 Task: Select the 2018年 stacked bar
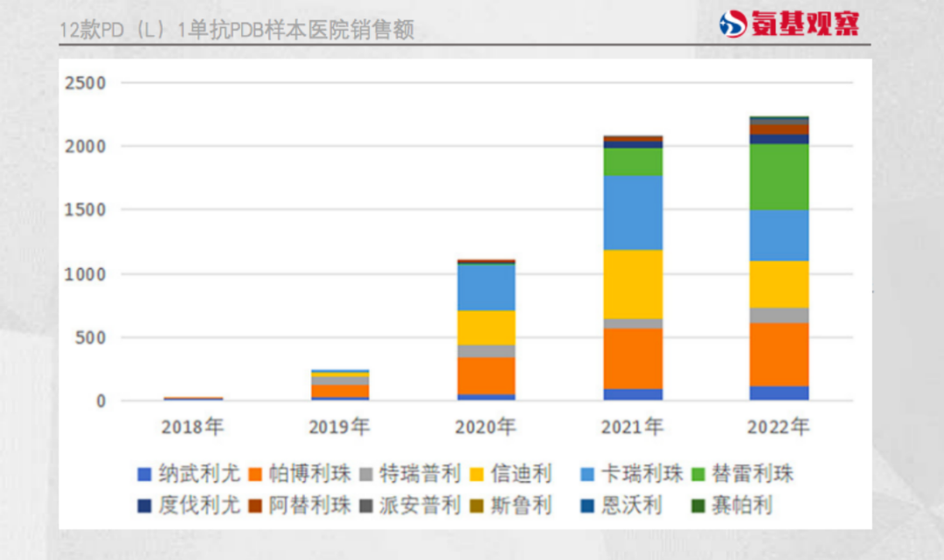point(193,398)
